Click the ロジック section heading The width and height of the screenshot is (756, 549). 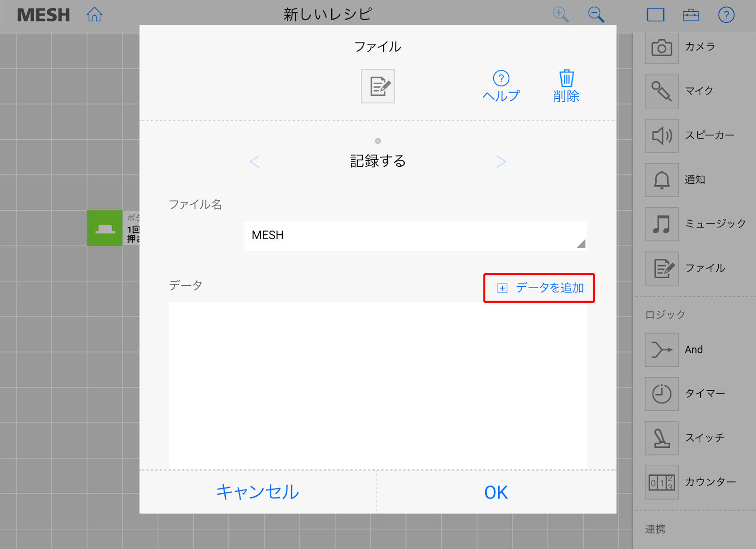[665, 315]
